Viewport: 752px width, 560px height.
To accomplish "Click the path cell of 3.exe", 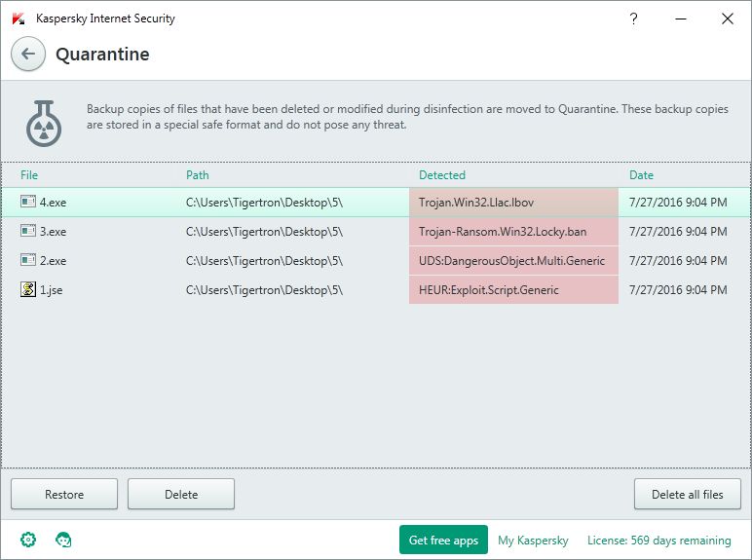I will pyautogui.click(x=264, y=232).
